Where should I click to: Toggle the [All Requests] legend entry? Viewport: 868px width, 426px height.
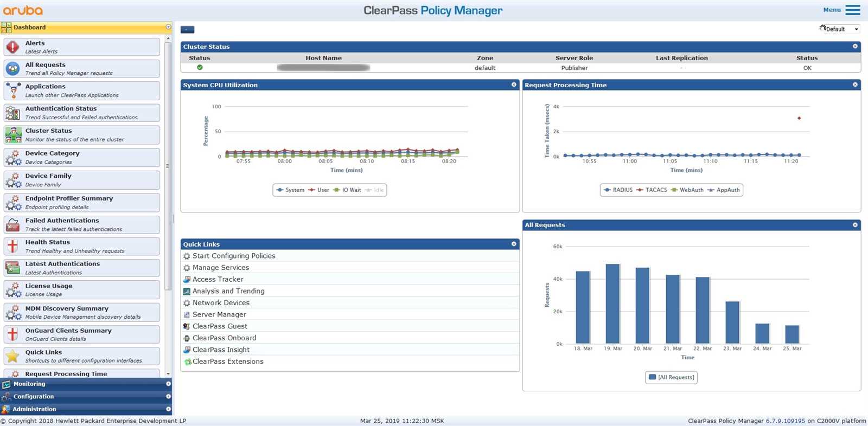pos(672,377)
